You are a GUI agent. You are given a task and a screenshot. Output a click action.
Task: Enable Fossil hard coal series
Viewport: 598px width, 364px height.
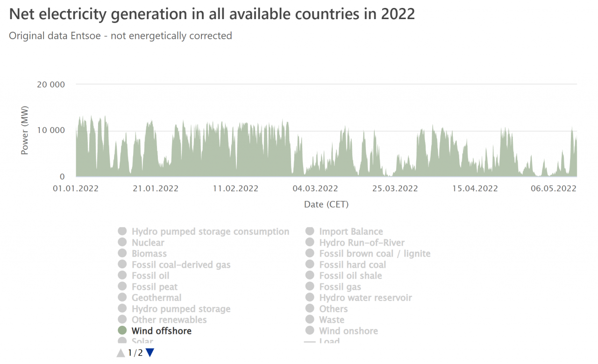(x=352, y=265)
